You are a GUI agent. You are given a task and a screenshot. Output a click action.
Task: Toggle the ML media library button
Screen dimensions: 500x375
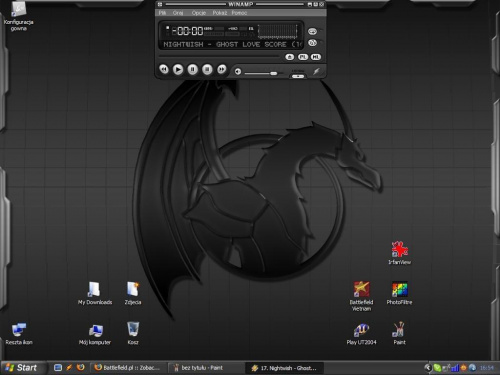[316, 57]
